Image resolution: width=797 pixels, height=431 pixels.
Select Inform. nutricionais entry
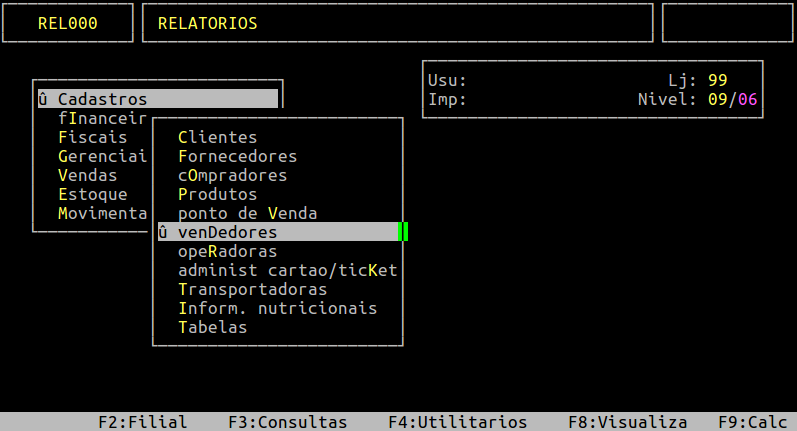pos(278,309)
